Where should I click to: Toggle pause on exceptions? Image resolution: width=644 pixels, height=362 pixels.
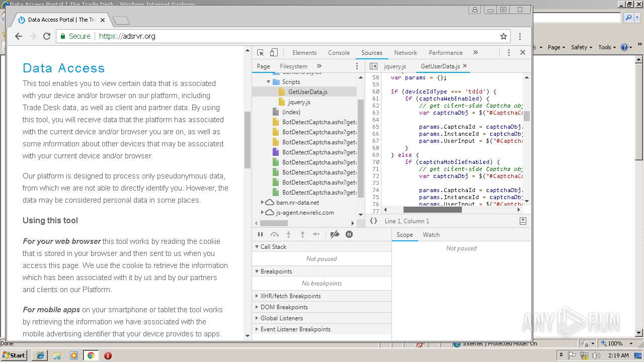click(349, 234)
